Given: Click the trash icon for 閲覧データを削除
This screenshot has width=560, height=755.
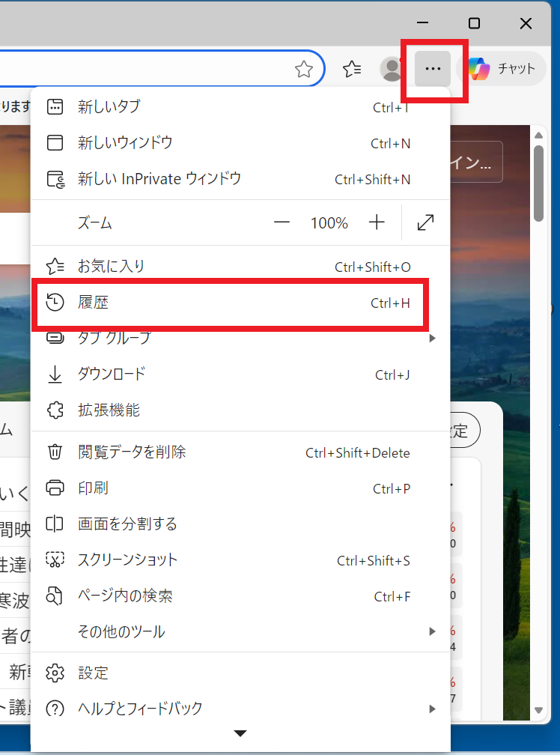Looking at the screenshot, I should coord(55,452).
